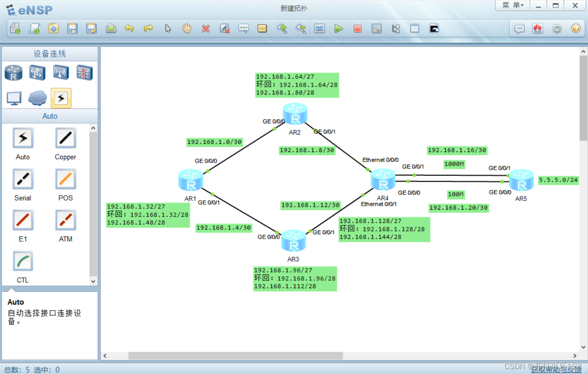Click the New Topology toolbar icon
Screen dimensions: 588x374
click(15, 28)
